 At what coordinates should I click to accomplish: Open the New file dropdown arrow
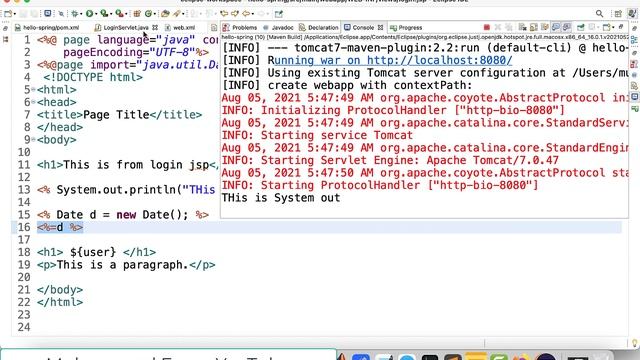pos(15,14)
